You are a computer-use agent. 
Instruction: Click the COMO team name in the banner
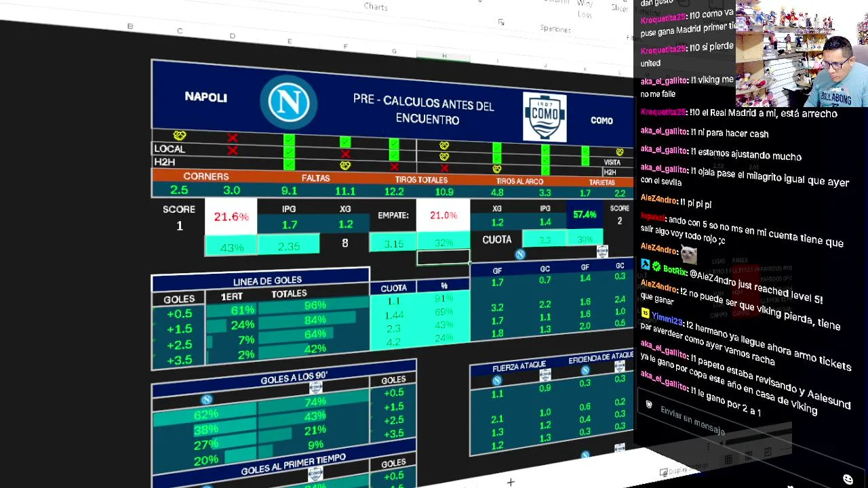point(601,121)
